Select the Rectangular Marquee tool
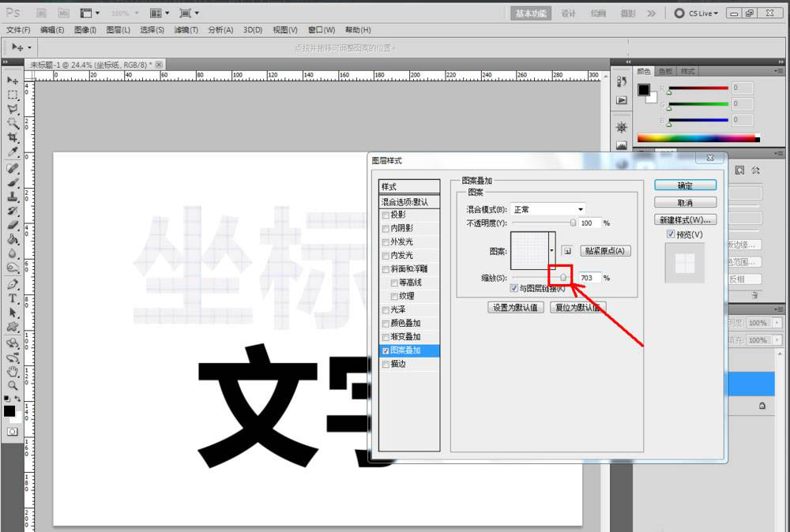This screenshot has width=790, height=532. (x=11, y=95)
